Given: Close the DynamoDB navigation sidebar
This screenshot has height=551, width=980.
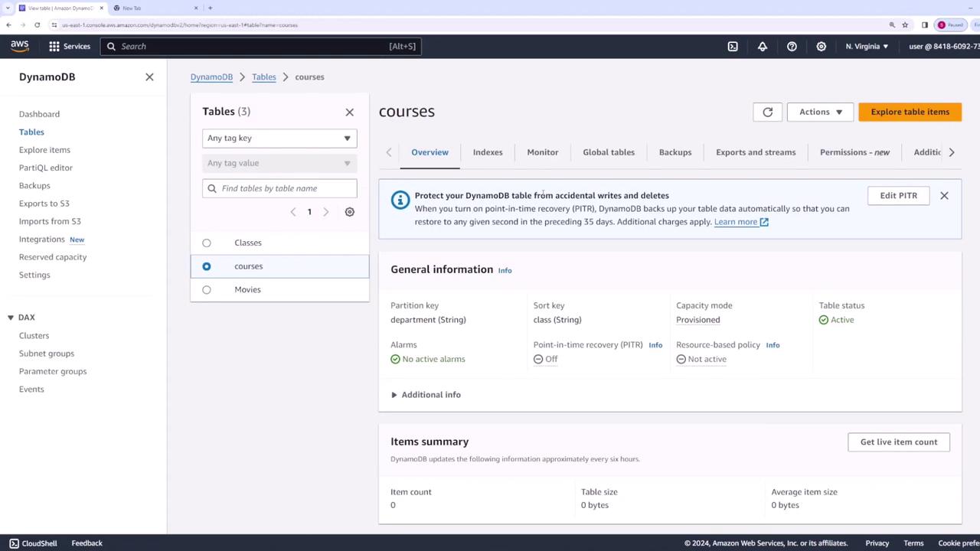Looking at the screenshot, I should [149, 77].
